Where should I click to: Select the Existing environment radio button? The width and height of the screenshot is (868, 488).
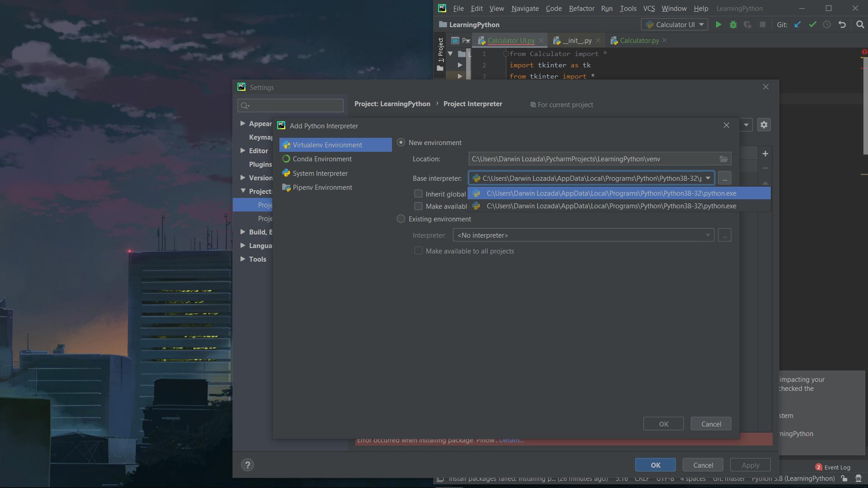[401, 219]
